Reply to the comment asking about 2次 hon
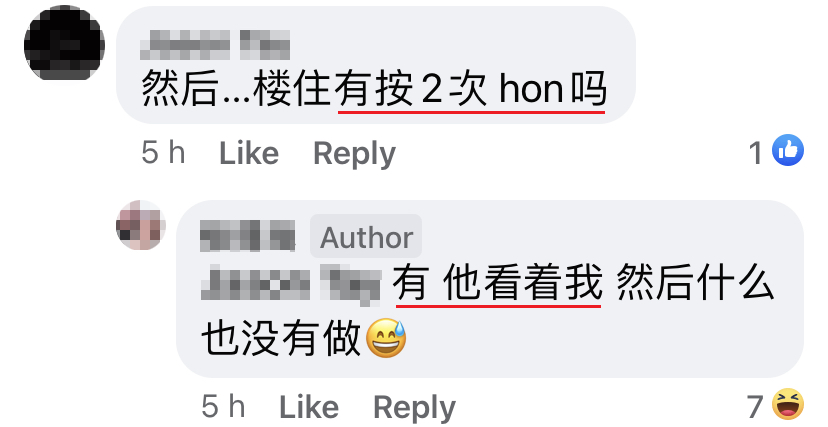The image size is (828, 427). [354, 154]
